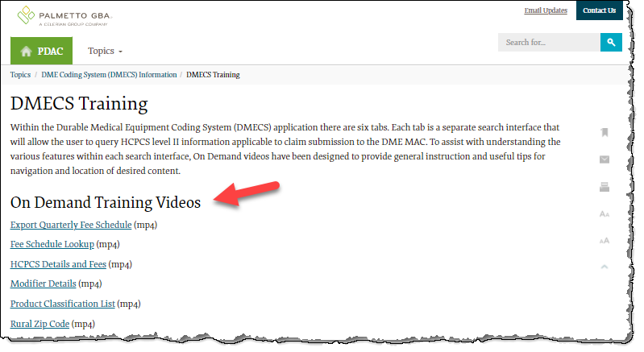
Task: Open the Email Updates link
Action: pyautogui.click(x=546, y=10)
